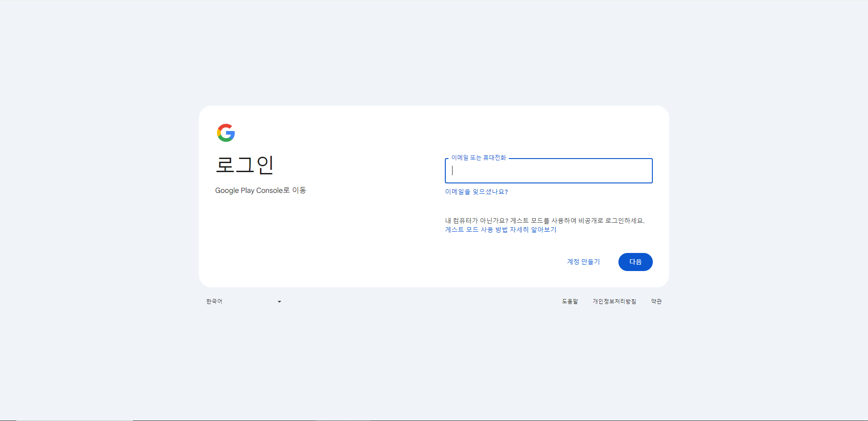868x421 pixels.
Task: Click the 계정 만들기 button
Action: [583, 262]
